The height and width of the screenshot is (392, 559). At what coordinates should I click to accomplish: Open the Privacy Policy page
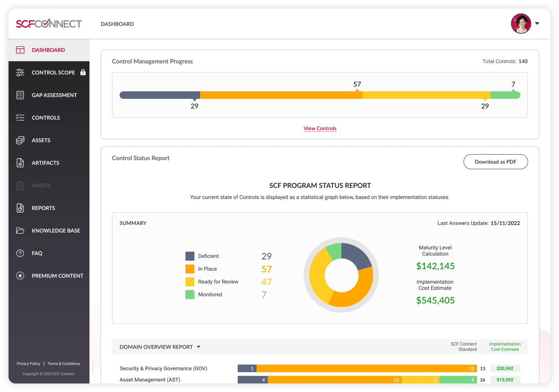(x=28, y=363)
